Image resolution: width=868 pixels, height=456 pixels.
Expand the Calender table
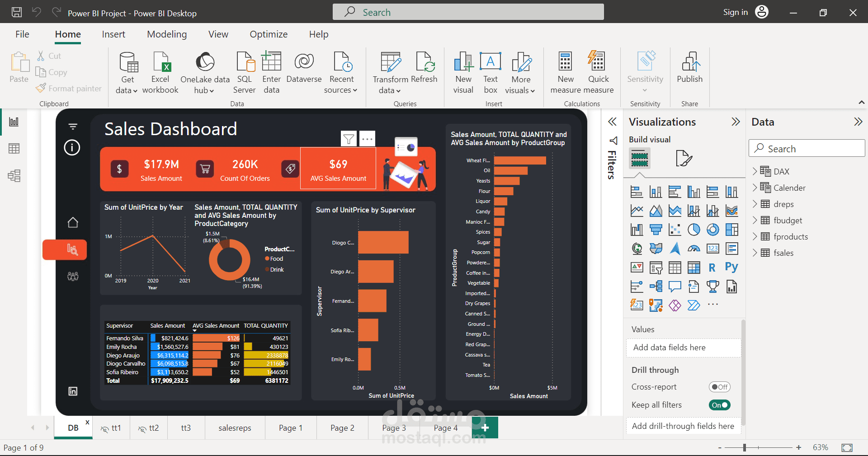(755, 188)
